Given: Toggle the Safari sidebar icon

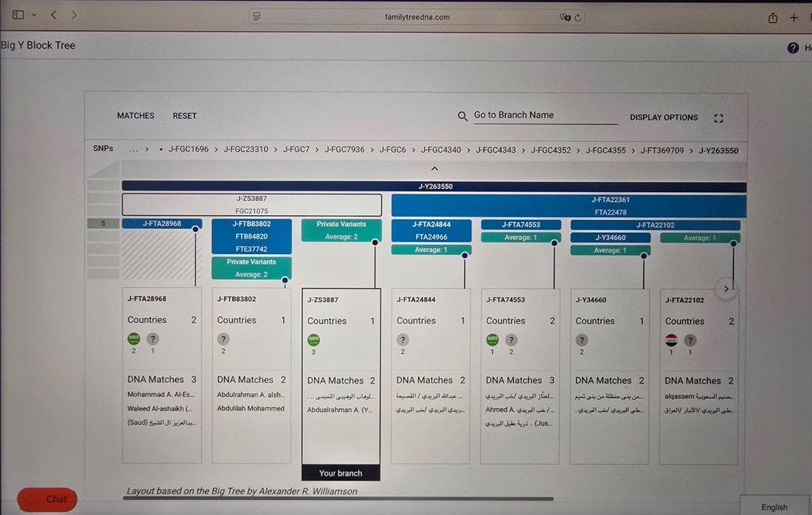Looking at the screenshot, I should click(x=18, y=15).
